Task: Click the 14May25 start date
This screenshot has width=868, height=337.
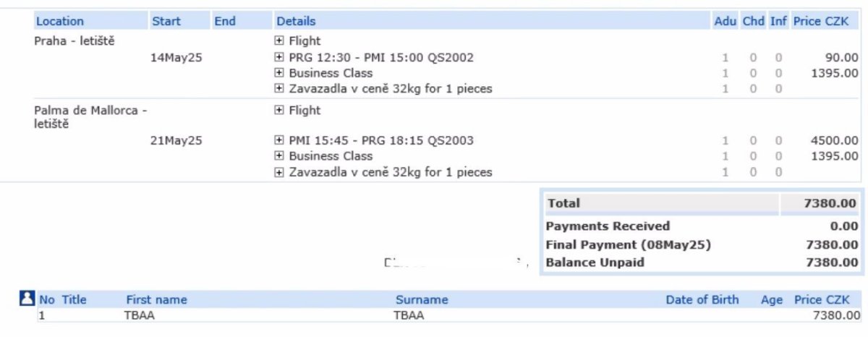Action: pyautogui.click(x=176, y=58)
